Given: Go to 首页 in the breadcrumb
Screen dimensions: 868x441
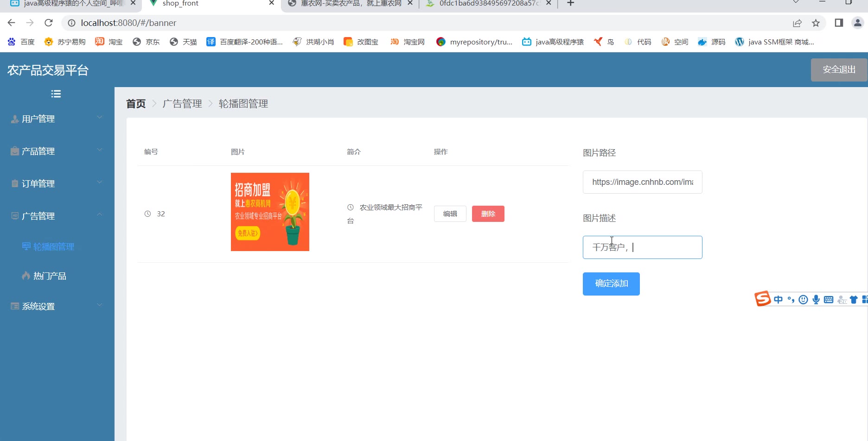Looking at the screenshot, I should 136,104.
